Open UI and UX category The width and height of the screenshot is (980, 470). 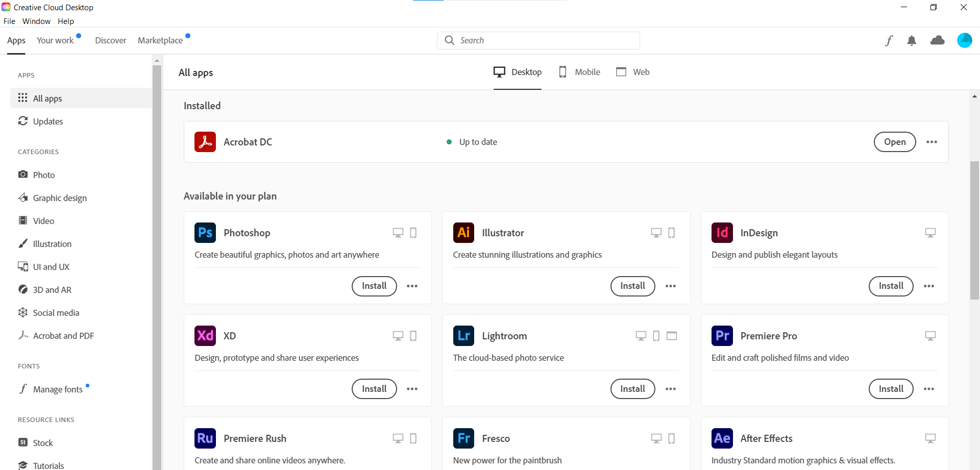[x=51, y=267]
